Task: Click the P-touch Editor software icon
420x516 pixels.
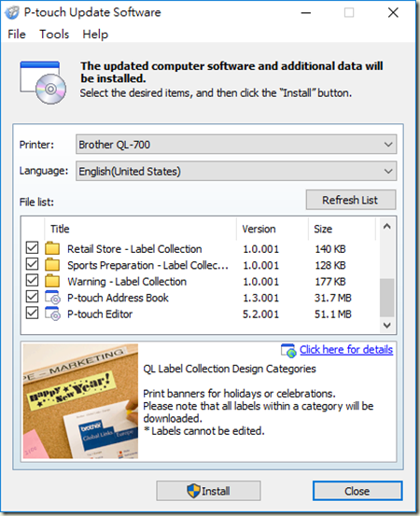Action: [x=52, y=314]
